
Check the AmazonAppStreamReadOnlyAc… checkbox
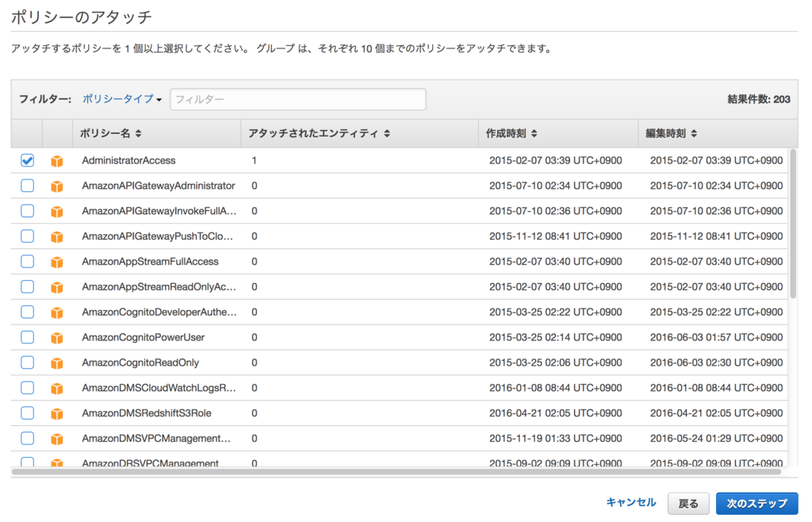pos(28,287)
